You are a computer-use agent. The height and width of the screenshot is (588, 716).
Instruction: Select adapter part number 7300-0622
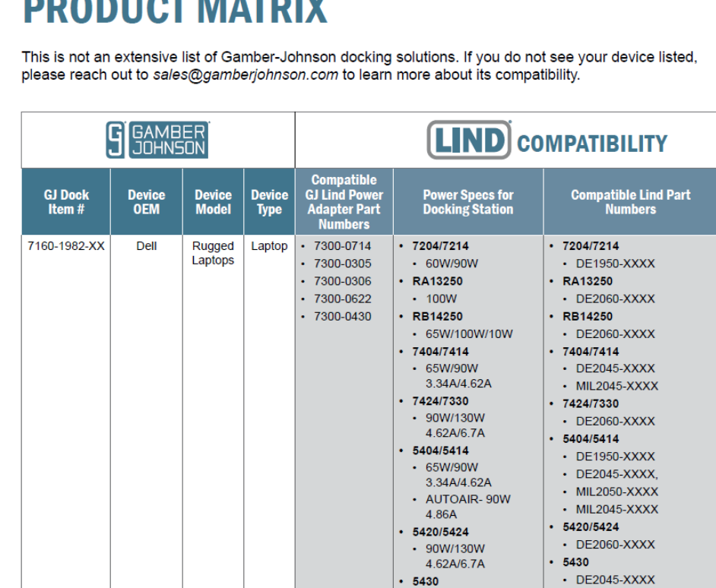point(343,299)
